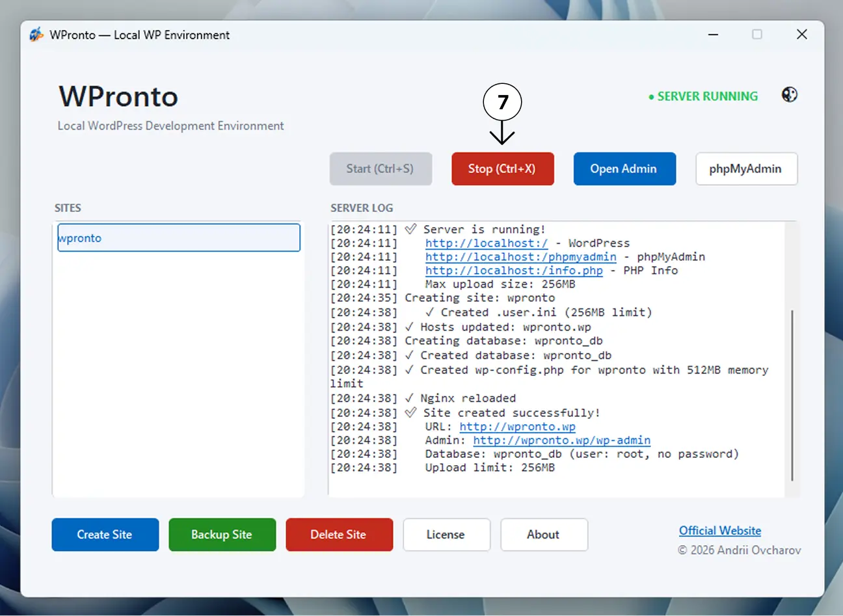Viewport: 843px width, 616px height.
Task: Click the 'Upload limit: 256MB' log line
Action: (x=442, y=468)
